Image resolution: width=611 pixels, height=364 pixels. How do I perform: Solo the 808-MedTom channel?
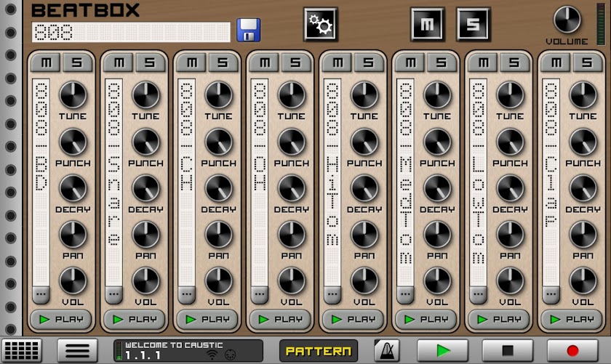tap(442, 62)
